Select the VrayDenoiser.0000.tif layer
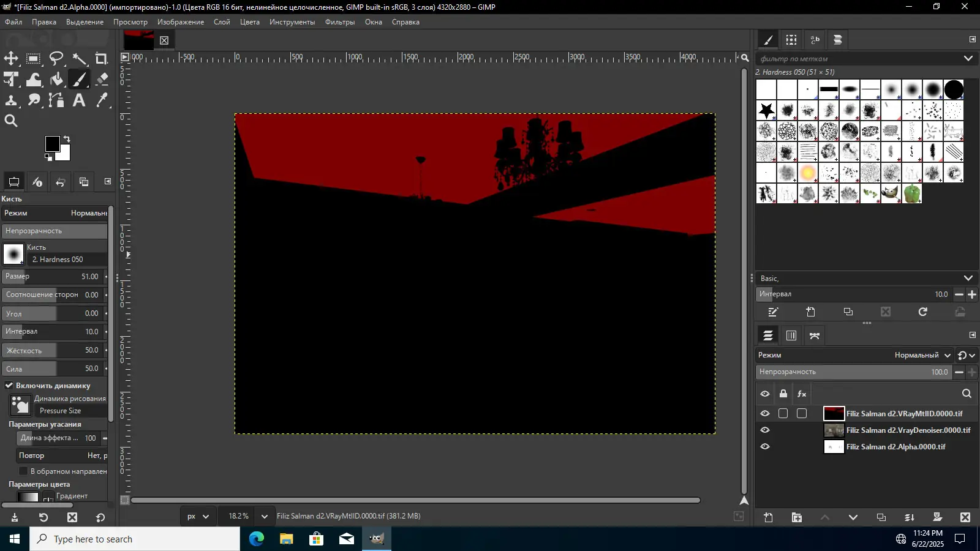Viewport: 980px width, 551px height. click(x=908, y=430)
